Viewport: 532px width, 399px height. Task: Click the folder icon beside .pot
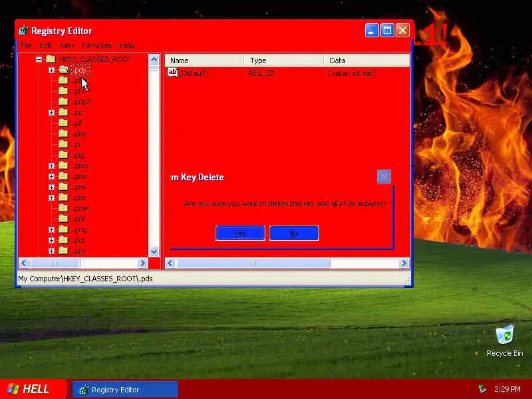[63, 240]
